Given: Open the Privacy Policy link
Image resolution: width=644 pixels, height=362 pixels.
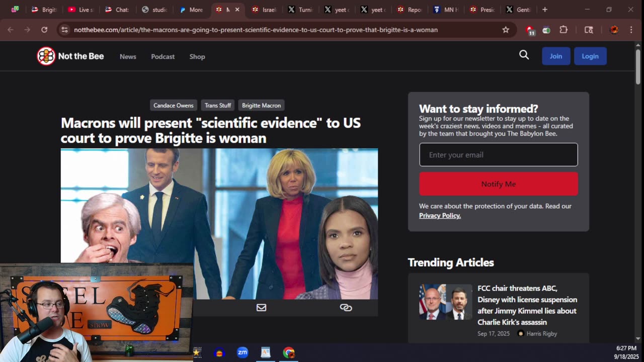Looking at the screenshot, I should point(440,216).
